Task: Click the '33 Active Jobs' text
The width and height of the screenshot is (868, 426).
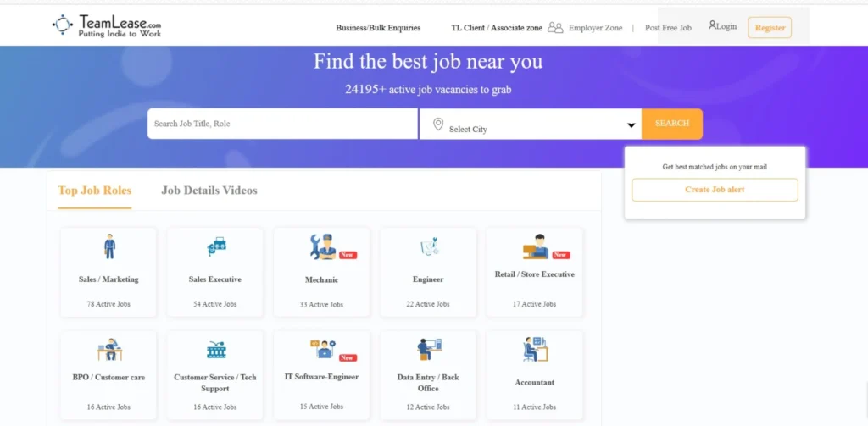Action: coord(321,305)
